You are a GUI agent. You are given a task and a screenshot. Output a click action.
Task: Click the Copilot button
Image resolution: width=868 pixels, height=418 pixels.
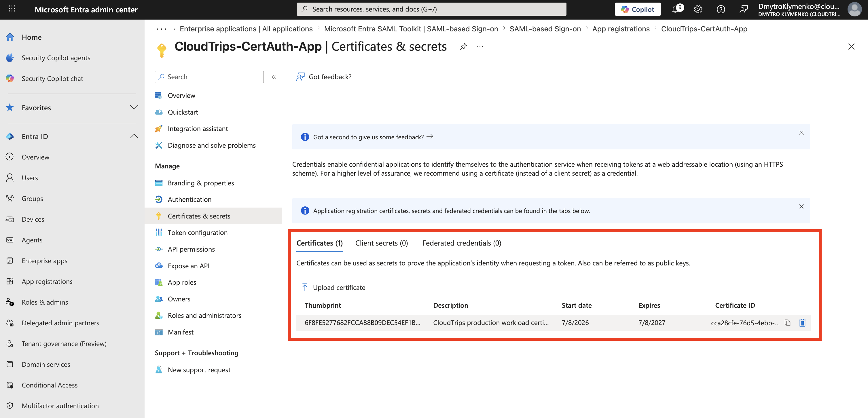tap(638, 9)
